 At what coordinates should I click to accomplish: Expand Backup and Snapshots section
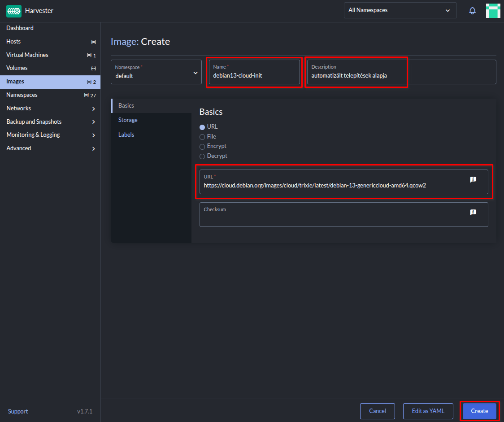tap(93, 122)
